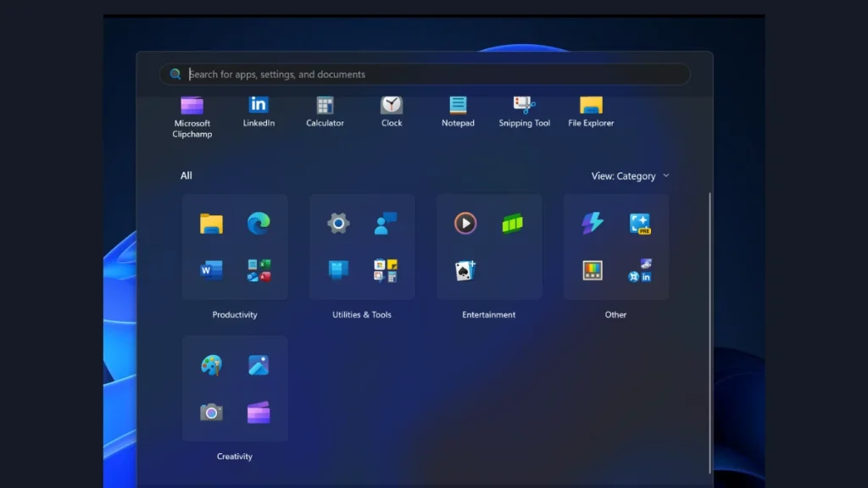Open Settings gear in Utilities & Tools
This screenshot has width=868, height=488.
(x=338, y=224)
